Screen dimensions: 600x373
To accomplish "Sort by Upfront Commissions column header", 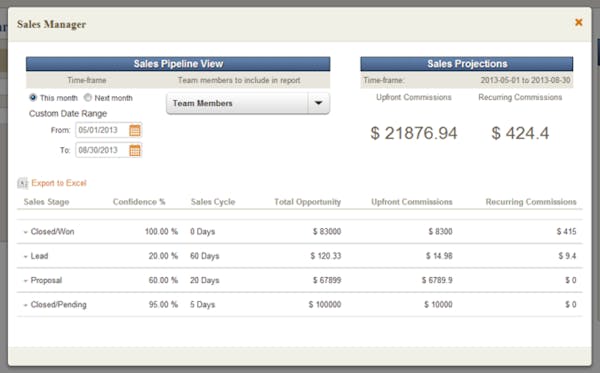I will coord(412,202).
